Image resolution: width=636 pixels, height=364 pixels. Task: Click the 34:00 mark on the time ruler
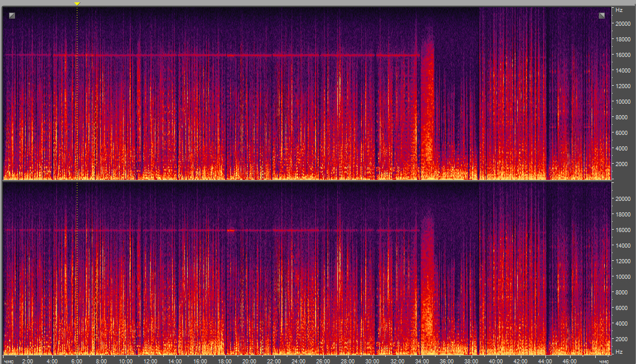[422, 361]
